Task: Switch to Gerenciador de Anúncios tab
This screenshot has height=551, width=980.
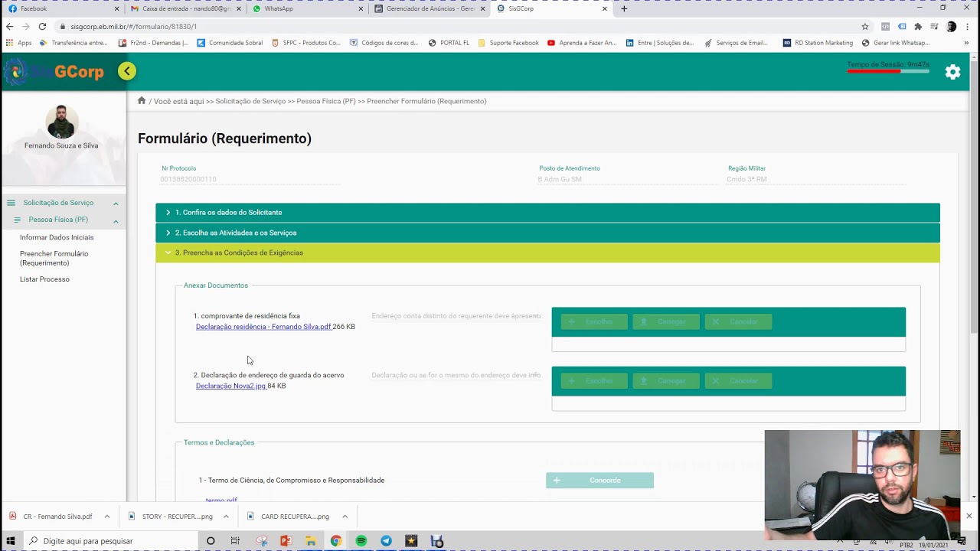Action: [429, 8]
